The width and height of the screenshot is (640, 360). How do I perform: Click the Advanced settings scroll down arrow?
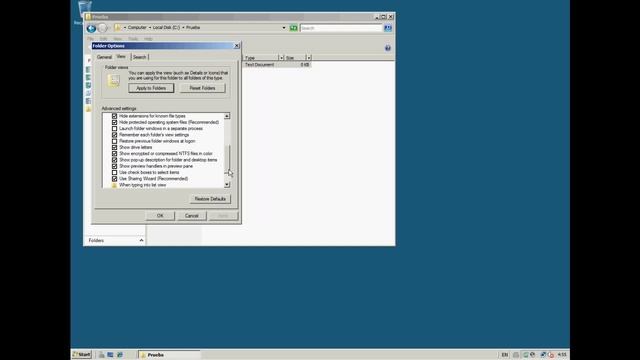[227, 185]
